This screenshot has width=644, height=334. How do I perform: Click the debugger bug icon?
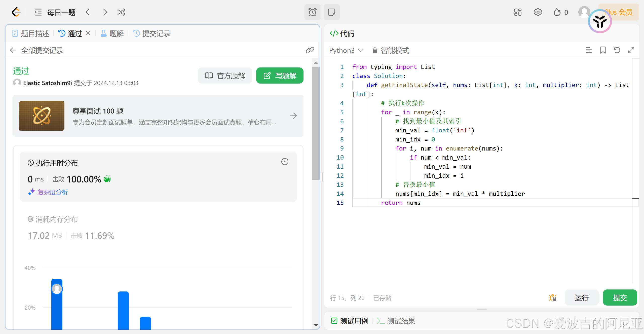553,298
